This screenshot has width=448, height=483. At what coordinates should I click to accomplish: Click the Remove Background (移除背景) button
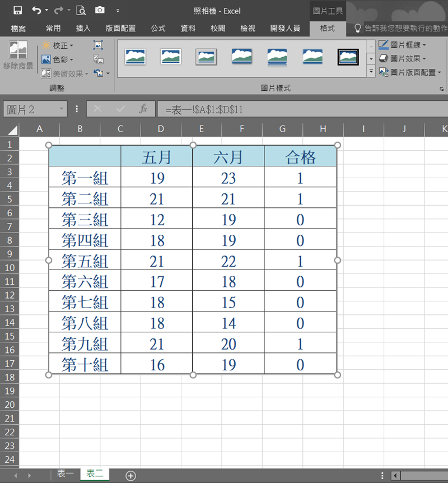[18, 56]
